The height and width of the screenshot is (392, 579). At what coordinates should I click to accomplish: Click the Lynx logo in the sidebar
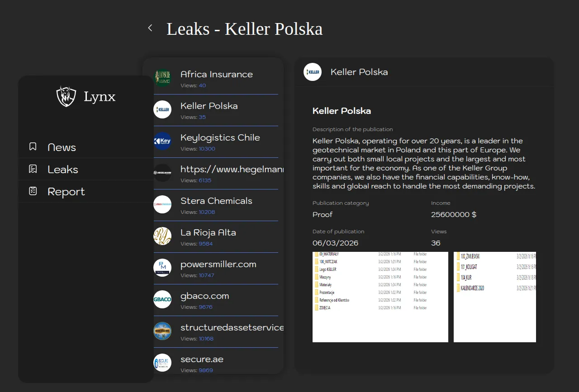66,96
